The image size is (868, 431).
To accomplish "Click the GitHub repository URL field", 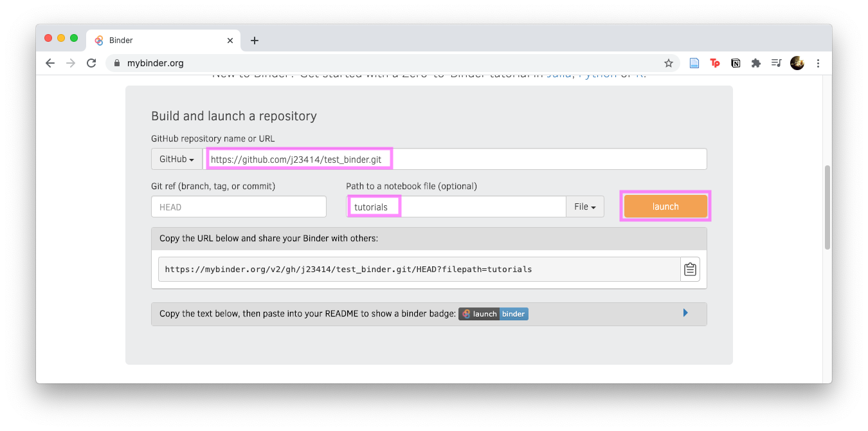I will click(x=454, y=159).
